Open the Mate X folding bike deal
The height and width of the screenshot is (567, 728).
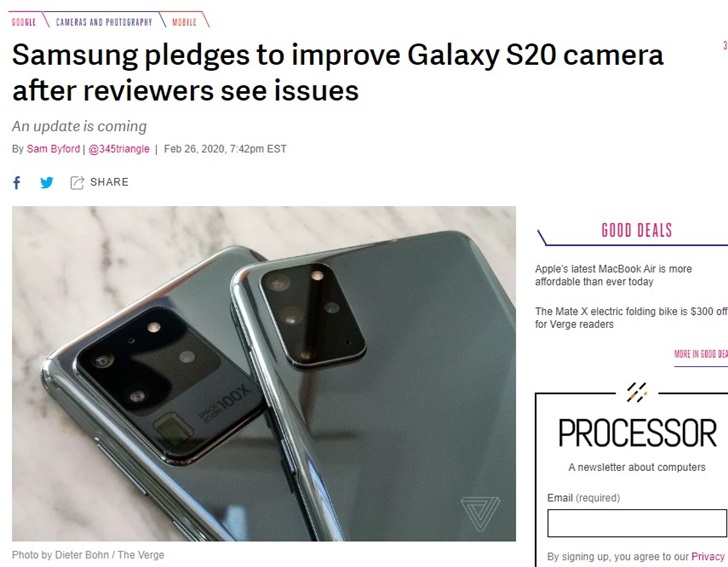click(x=631, y=318)
